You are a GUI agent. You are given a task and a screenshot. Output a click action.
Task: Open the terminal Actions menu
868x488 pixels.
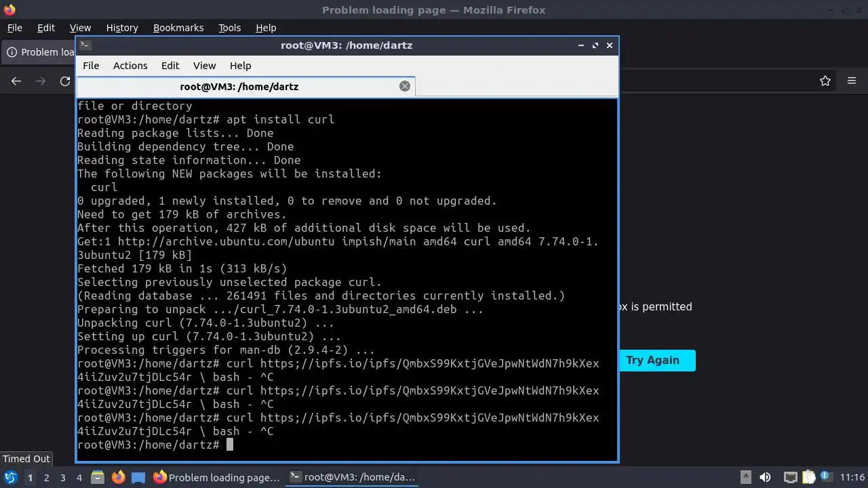tap(130, 66)
